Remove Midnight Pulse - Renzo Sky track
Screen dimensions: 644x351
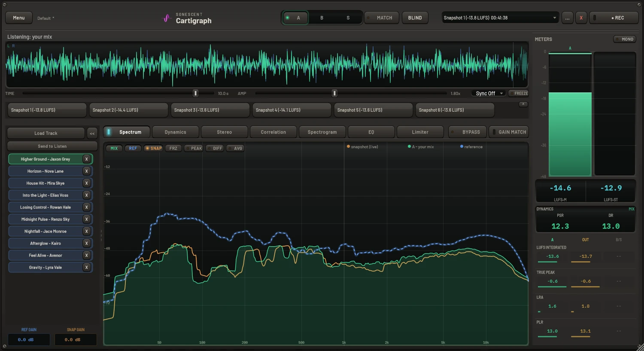click(87, 219)
